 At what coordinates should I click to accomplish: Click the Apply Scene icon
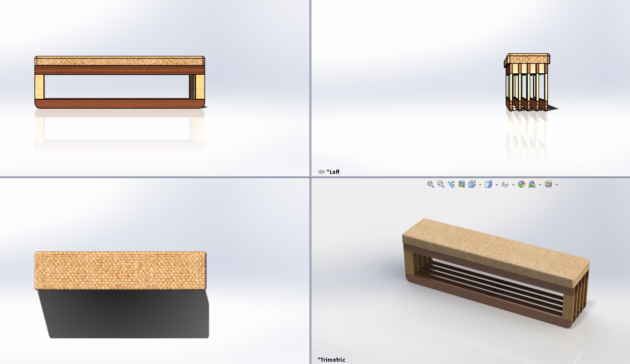532,184
